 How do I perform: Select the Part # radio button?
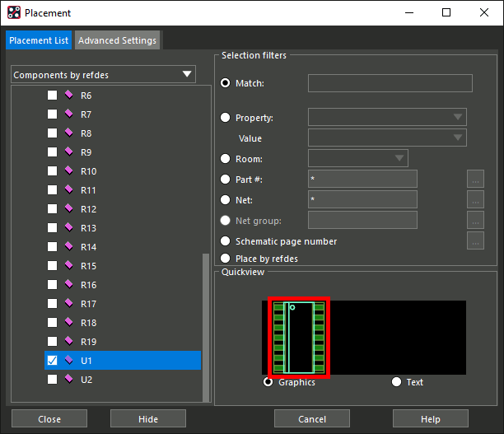(225, 179)
